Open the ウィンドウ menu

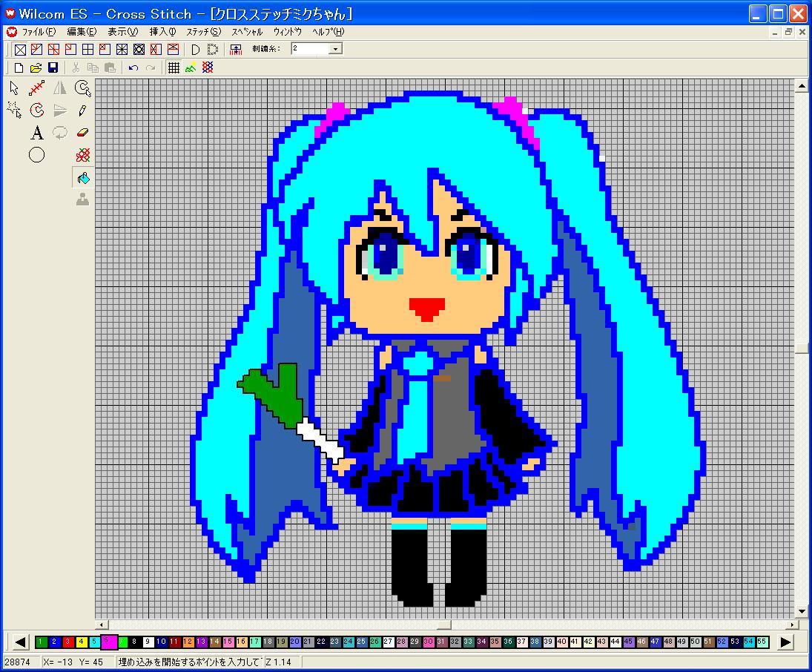pos(288,32)
